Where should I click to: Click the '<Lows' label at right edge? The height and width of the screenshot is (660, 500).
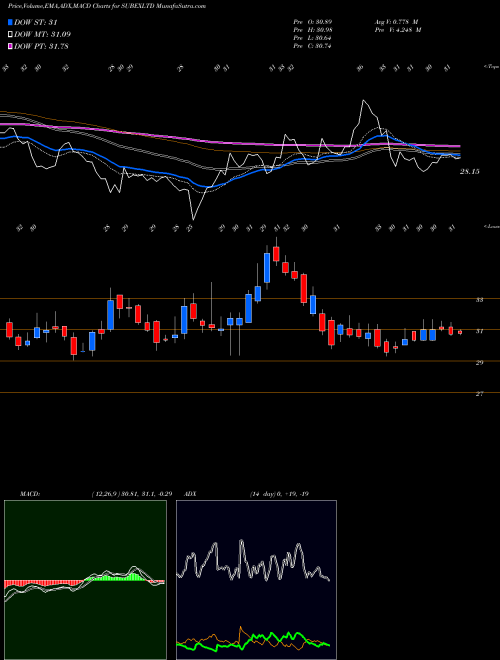click(x=492, y=227)
